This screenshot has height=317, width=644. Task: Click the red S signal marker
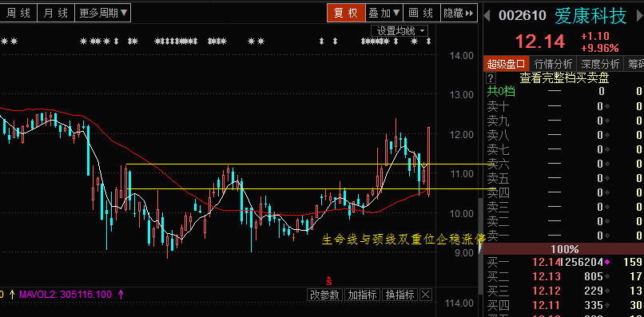click(329, 281)
